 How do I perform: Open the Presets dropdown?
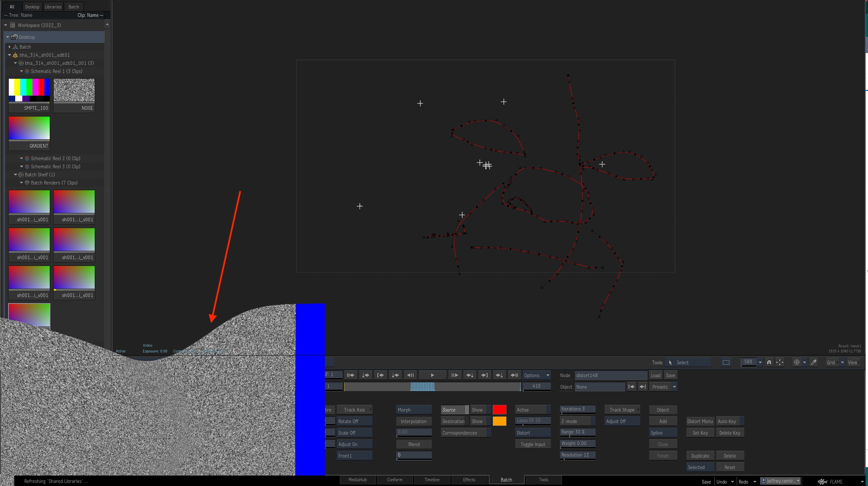pos(663,387)
